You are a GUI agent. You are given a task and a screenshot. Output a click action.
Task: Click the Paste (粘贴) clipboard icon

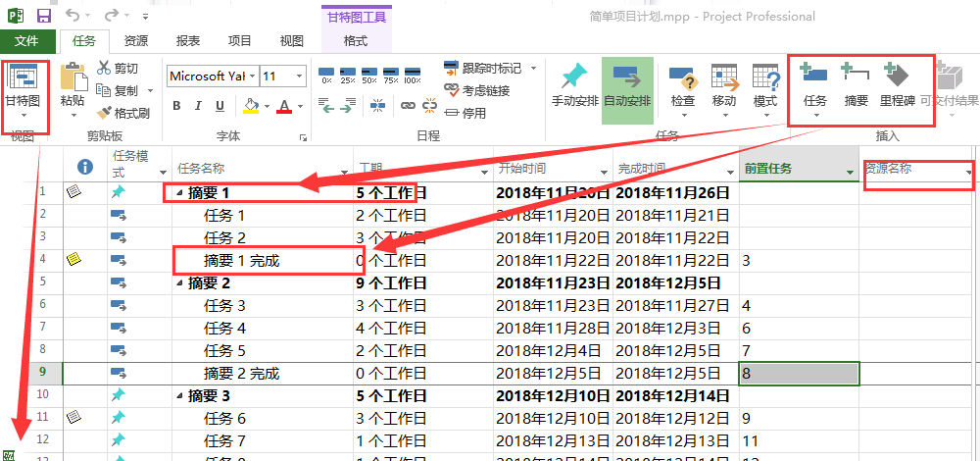73,77
